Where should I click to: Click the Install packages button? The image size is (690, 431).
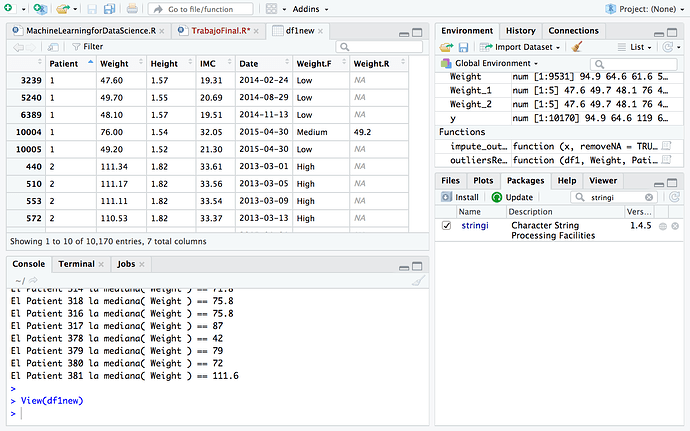point(460,197)
